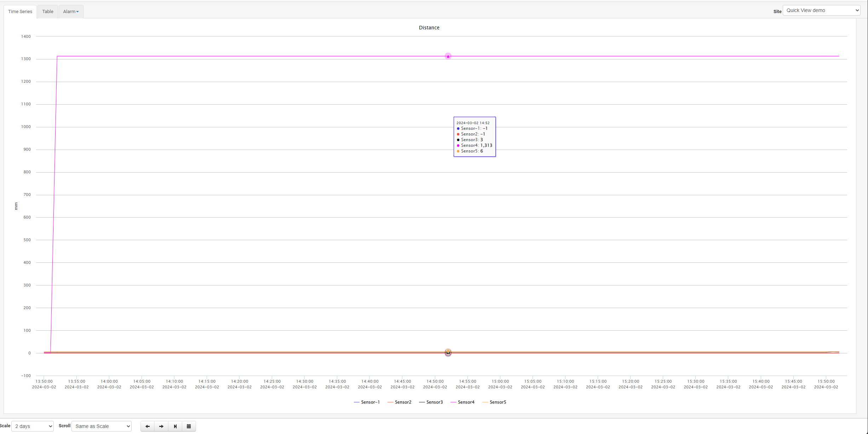The height and width of the screenshot is (434, 868).
Task: Switch to the Table tab
Action: (x=48, y=12)
